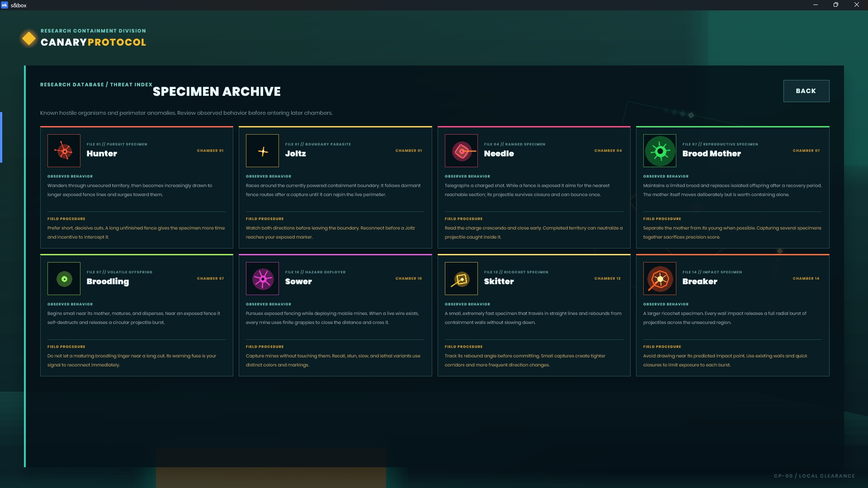
Task: Click RESEARCH CONTAINMENT DIVISION label
Action: coord(93,31)
